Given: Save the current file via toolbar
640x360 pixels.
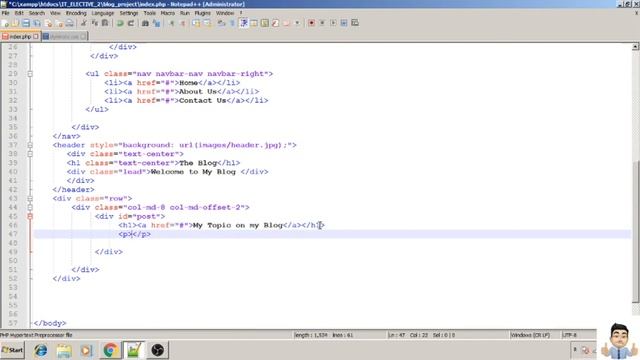Looking at the screenshot, I should tap(26, 23).
